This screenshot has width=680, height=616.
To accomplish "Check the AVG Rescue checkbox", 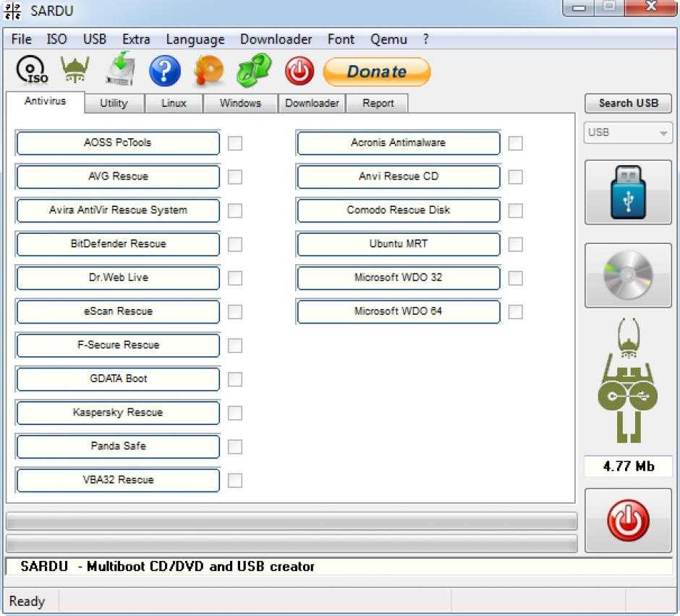I will (235, 177).
